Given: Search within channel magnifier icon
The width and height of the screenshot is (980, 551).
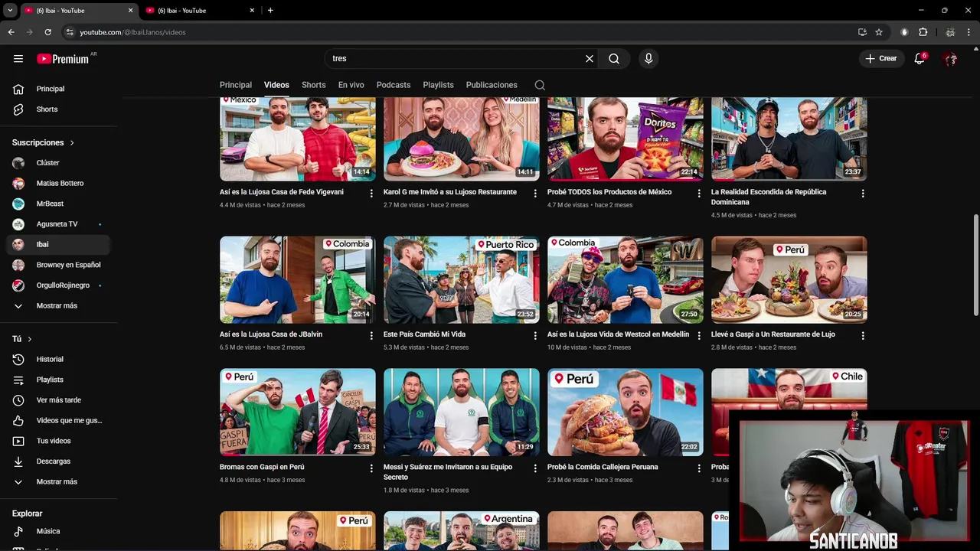Looking at the screenshot, I should click(540, 85).
